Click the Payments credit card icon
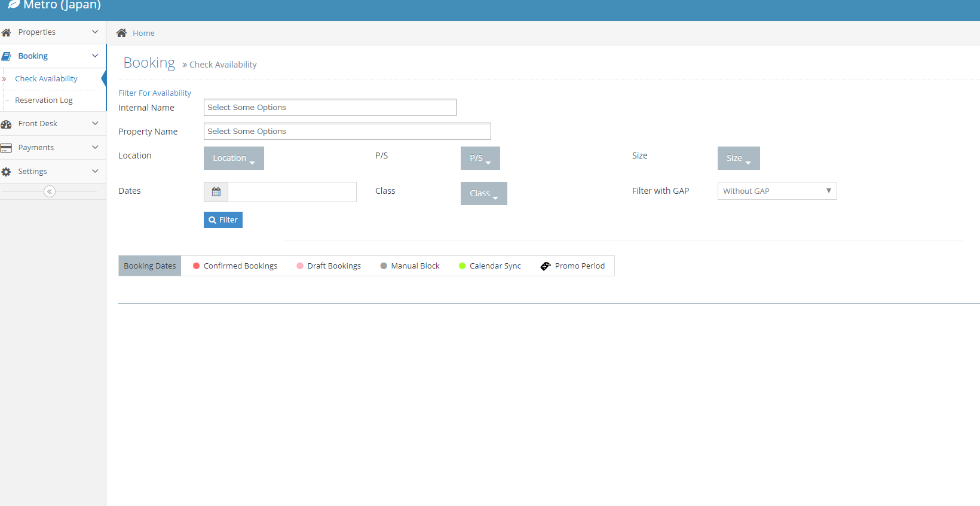 click(x=6, y=148)
